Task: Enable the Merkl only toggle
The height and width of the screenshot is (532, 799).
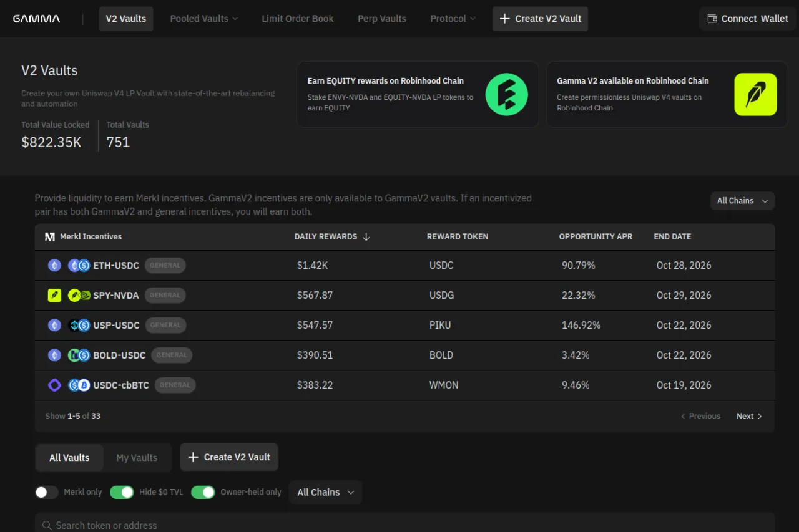Action: click(x=47, y=493)
